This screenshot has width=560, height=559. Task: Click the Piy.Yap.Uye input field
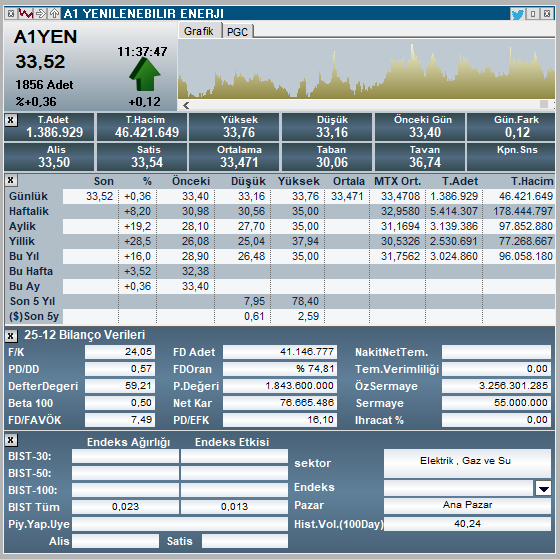[180, 524]
